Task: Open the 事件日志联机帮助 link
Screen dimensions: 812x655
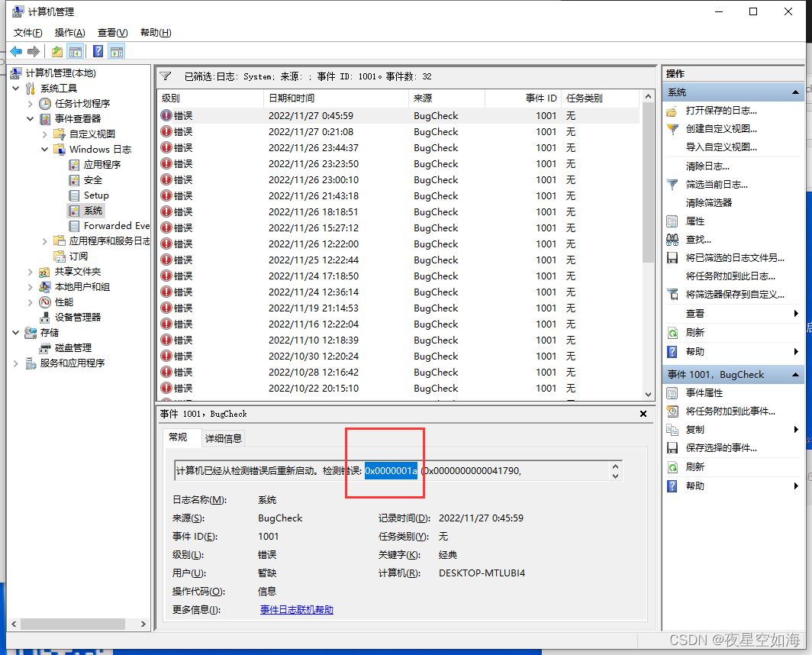Action: [x=297, y=610]
